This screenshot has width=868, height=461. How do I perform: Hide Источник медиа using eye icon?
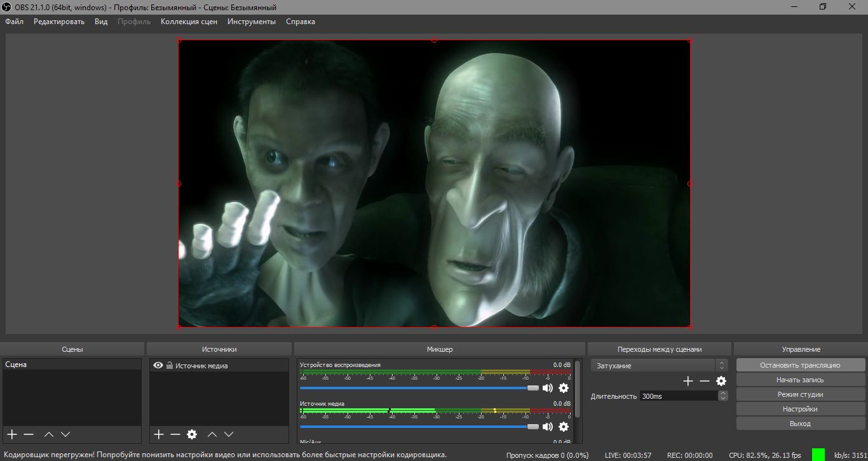tap(158, 365)
